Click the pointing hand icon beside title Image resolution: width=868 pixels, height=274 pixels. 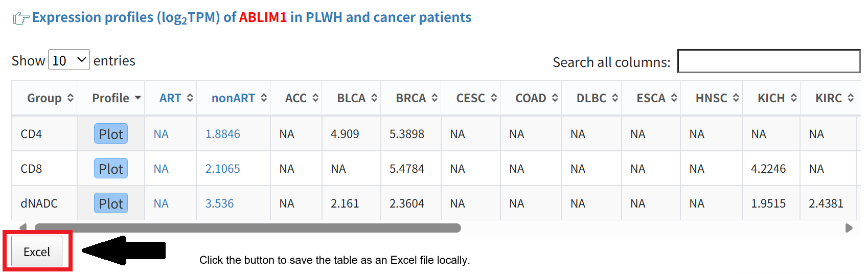coord(20,18)
